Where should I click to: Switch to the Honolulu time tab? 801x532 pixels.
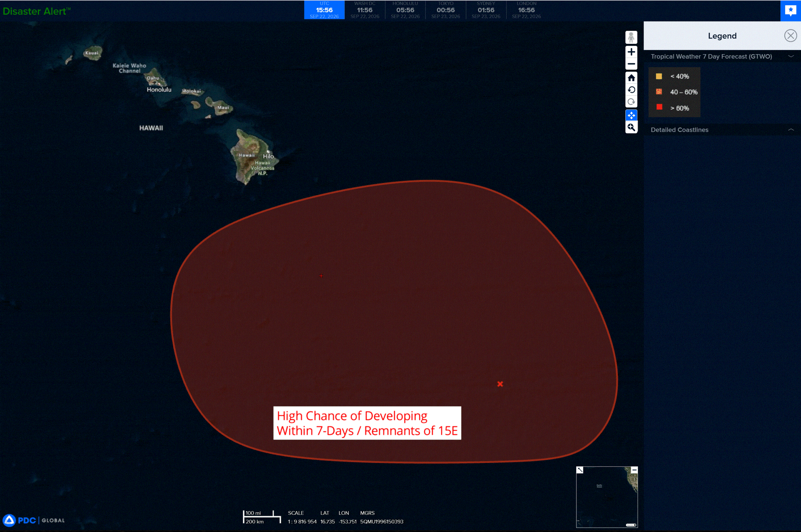pos(405,10)
